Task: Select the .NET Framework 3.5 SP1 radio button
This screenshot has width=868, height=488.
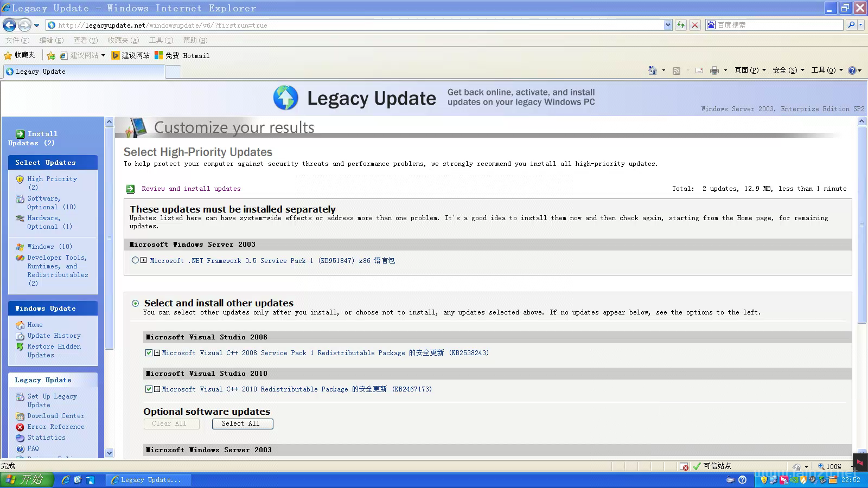Action: 135,260
